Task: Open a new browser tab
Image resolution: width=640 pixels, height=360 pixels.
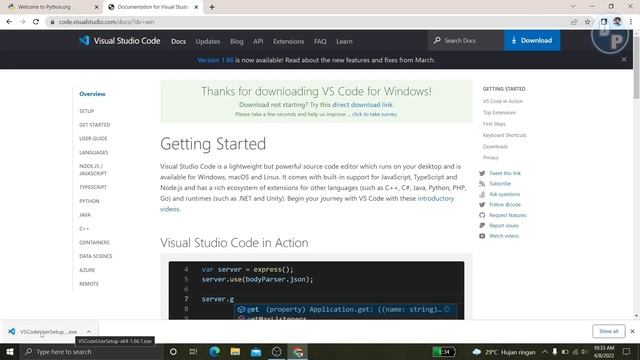Action: (212, 7)
